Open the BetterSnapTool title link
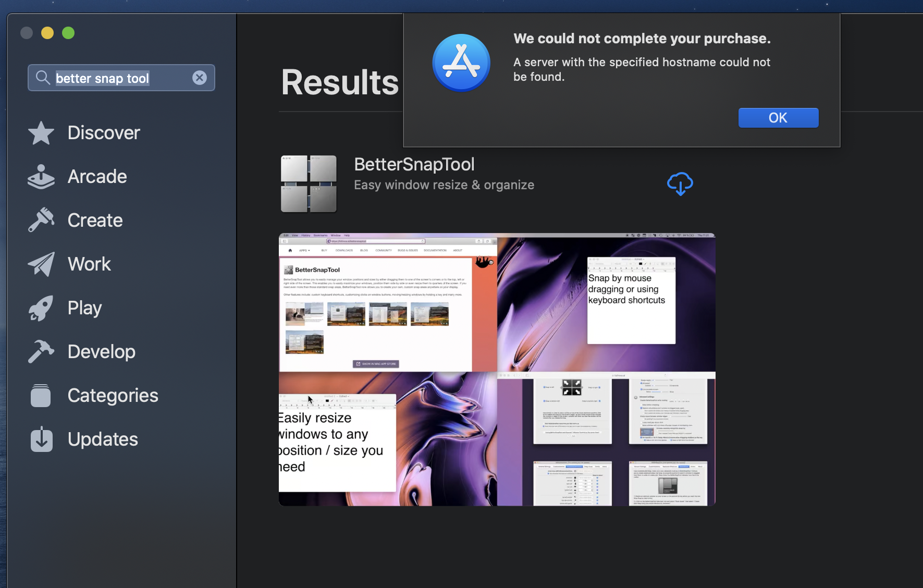923x588 pixels. (x=414, y=165)
